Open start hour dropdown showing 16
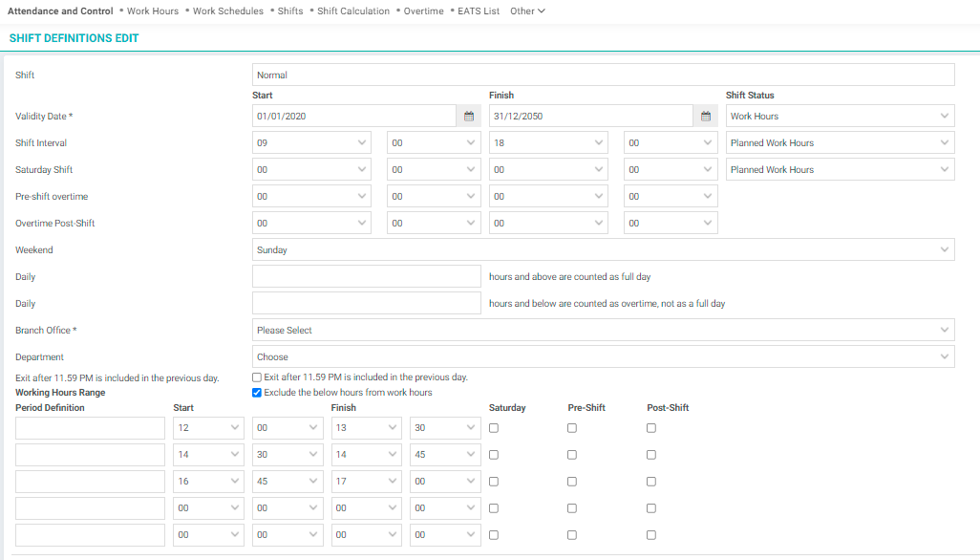 (x=208, y=482)
